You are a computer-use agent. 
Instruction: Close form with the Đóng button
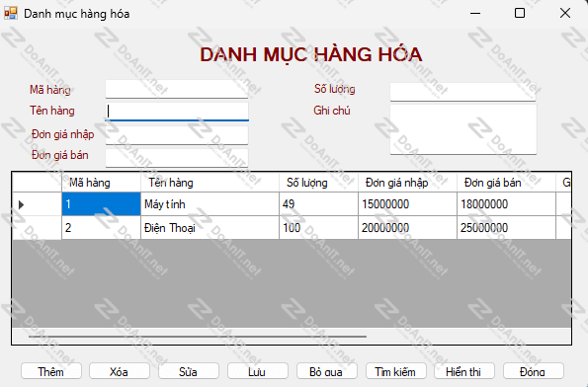tap(534, 371)
